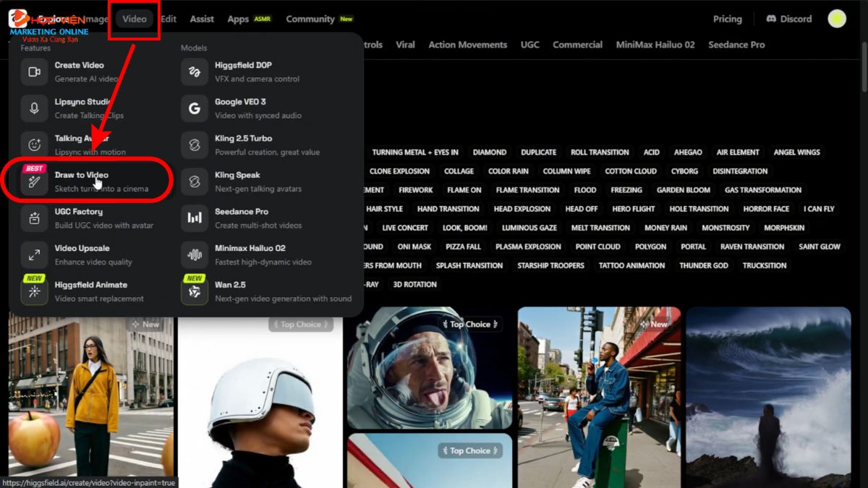Switch to the Commercial category tab
This screenshot has width=868, height=488.
click(x=578, y=45)
